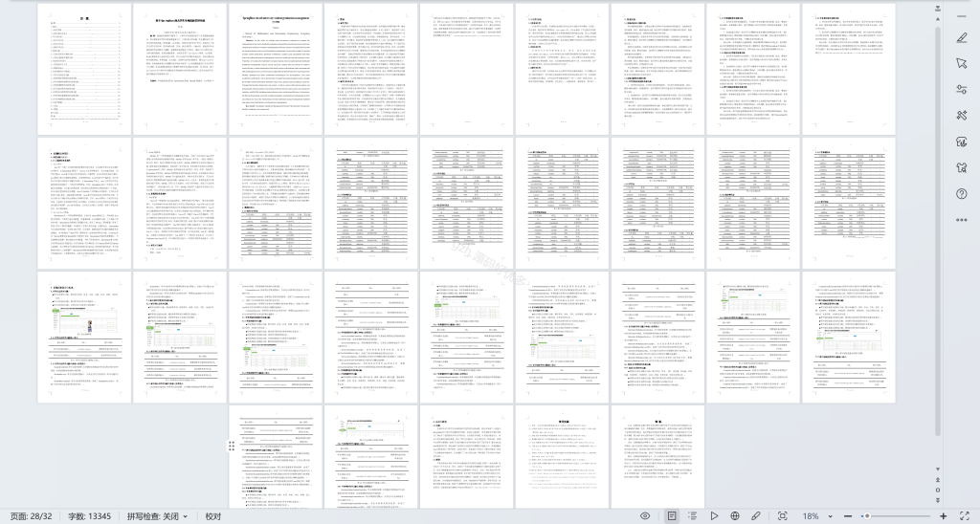Screen dimensions: 980x524
Task: Enter full screen mode from the status bar
Action: coord(965,516)
